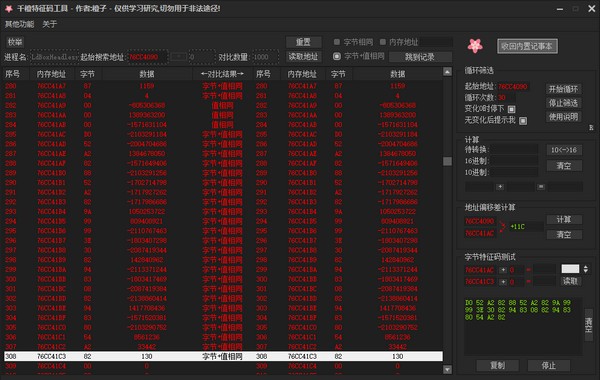Screen dimensions: 600x380
Task: Click the ←对比结果→ column header
Action: pos(222,74)
